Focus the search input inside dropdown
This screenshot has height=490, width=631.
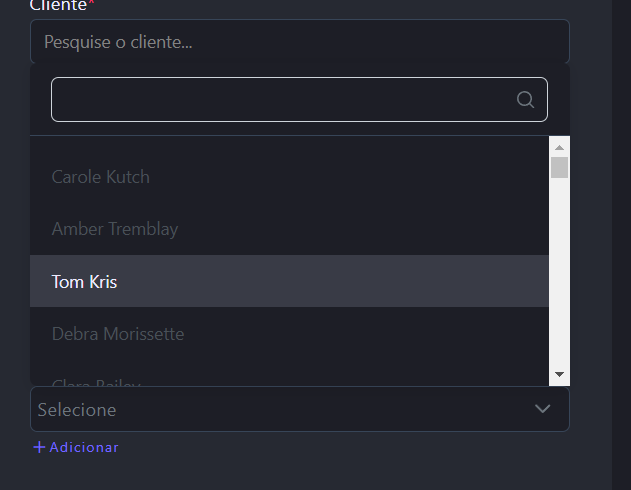(x=280, y=99)
